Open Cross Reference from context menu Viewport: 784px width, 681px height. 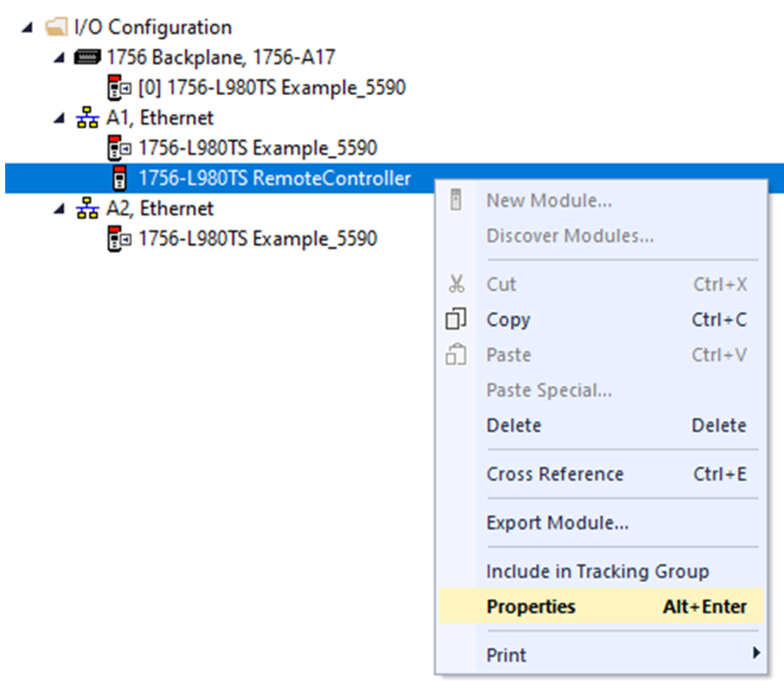tap(602, 473)
